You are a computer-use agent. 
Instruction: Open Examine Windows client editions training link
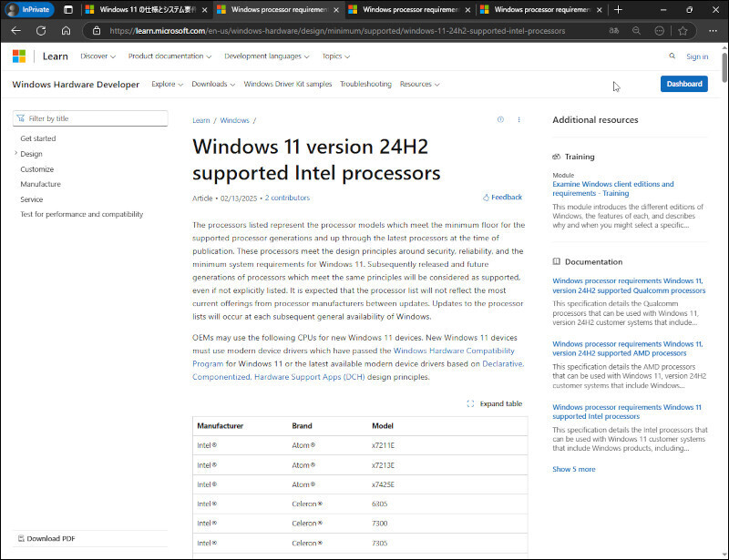coord(612,188)
